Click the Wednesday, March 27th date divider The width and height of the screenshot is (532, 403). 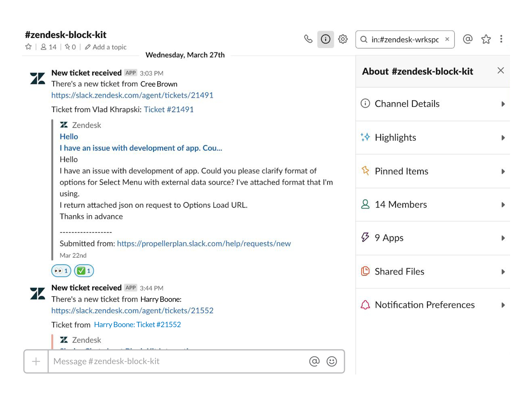click(x=185, y=55)
